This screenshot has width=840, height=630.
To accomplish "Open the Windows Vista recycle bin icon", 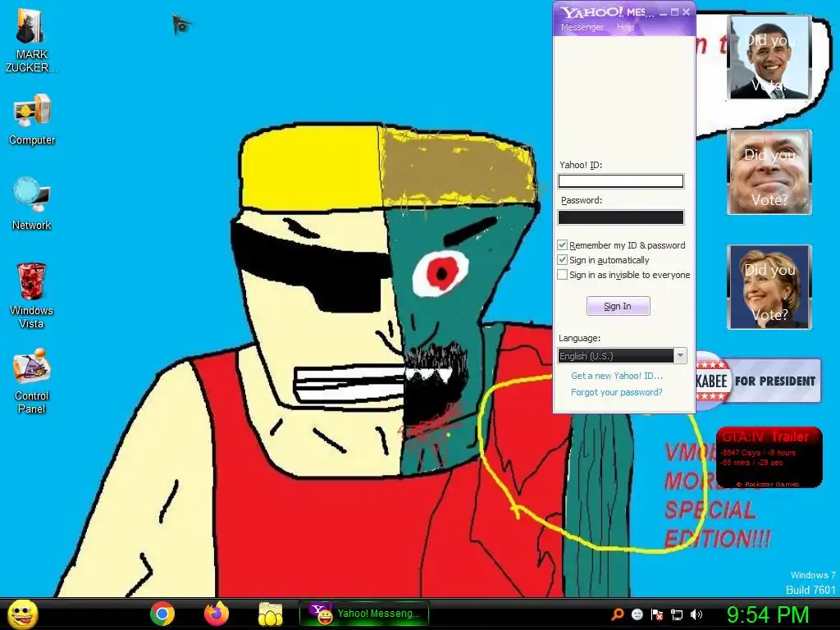I will pos(32,294).
